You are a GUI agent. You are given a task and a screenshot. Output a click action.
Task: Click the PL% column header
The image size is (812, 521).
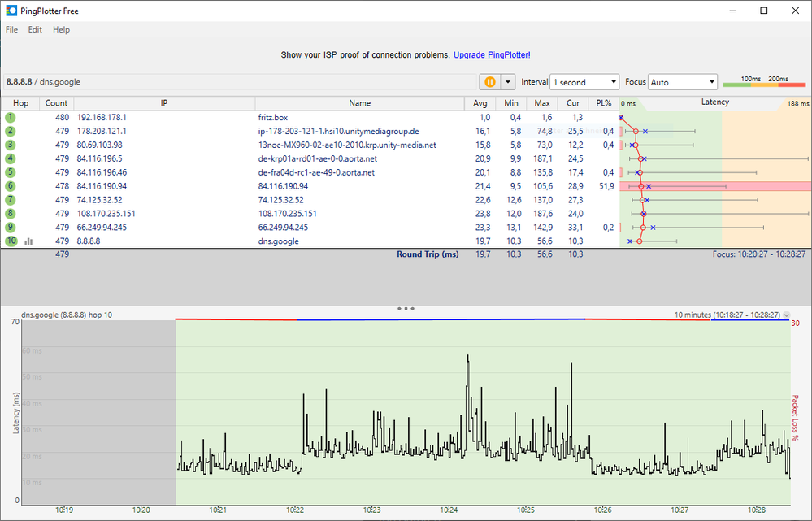(x=603, y=103)
